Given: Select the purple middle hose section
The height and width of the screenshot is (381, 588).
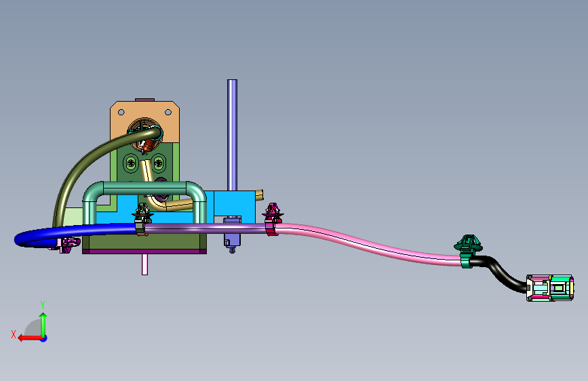Looking at the screenshot, I should pyautogui.click(x=205, y=228).
